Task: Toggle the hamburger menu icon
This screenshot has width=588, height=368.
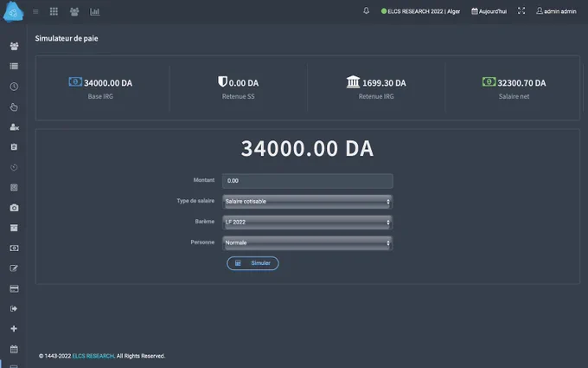Action: click(35, 11)
